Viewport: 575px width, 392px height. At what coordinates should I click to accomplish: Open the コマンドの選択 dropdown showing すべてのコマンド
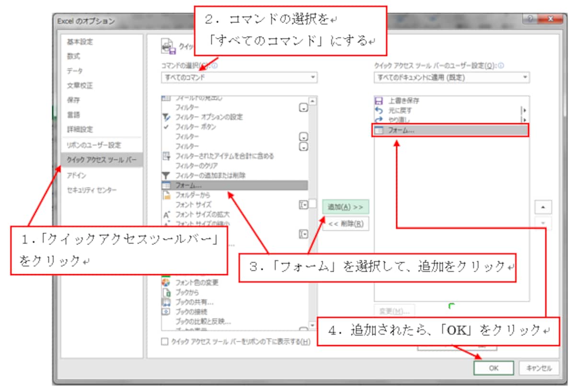pos(239,77)
